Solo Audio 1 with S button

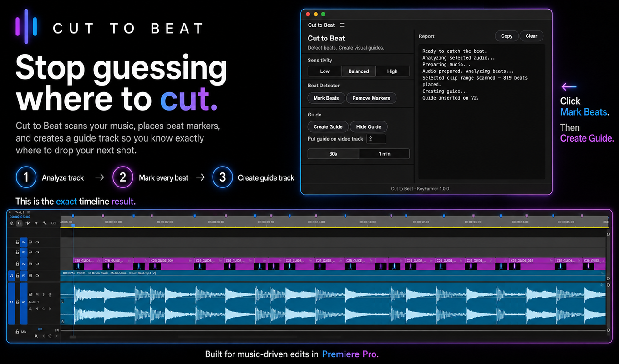tap(43, 294)
